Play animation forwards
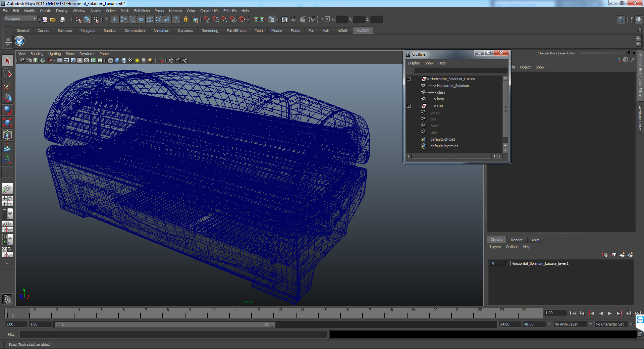Screen dimensions: 644x349 point(610,313)
